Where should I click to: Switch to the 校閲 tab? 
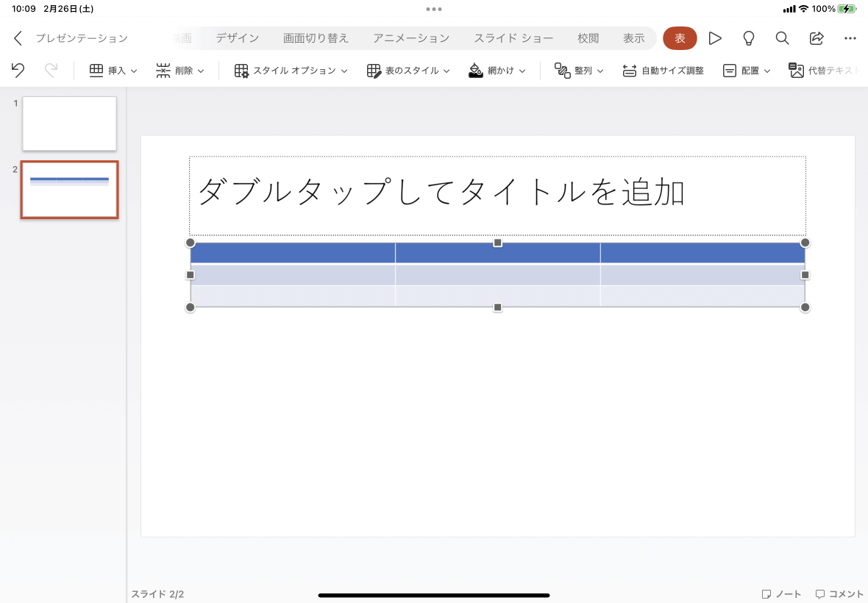(588, 38)
